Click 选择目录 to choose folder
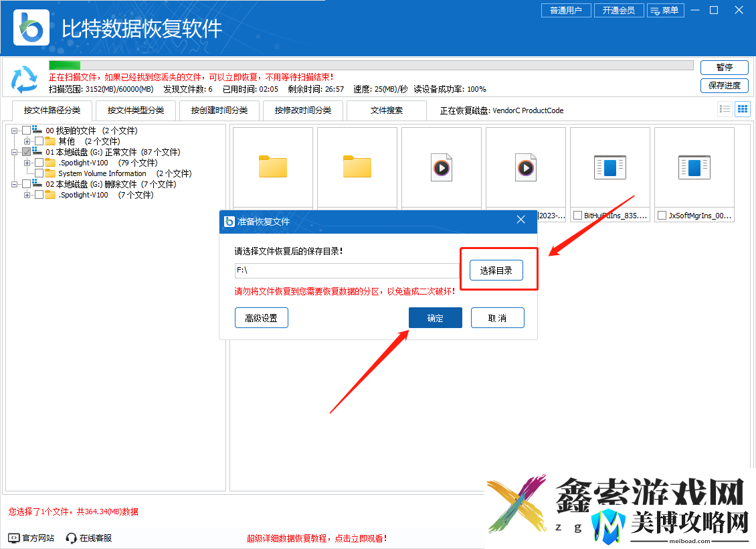The image size is (756, 549). pos(496,270)
